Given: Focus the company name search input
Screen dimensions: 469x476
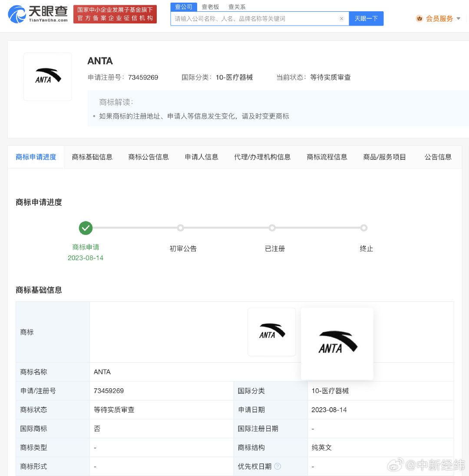Looking at the screenshot, I should point(255,19).
